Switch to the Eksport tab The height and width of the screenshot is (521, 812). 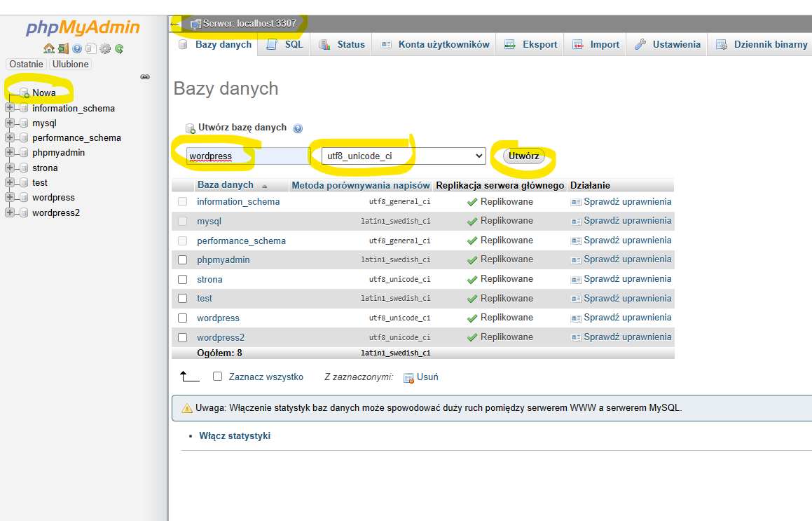pyautogui.click(x=531, y=45)
